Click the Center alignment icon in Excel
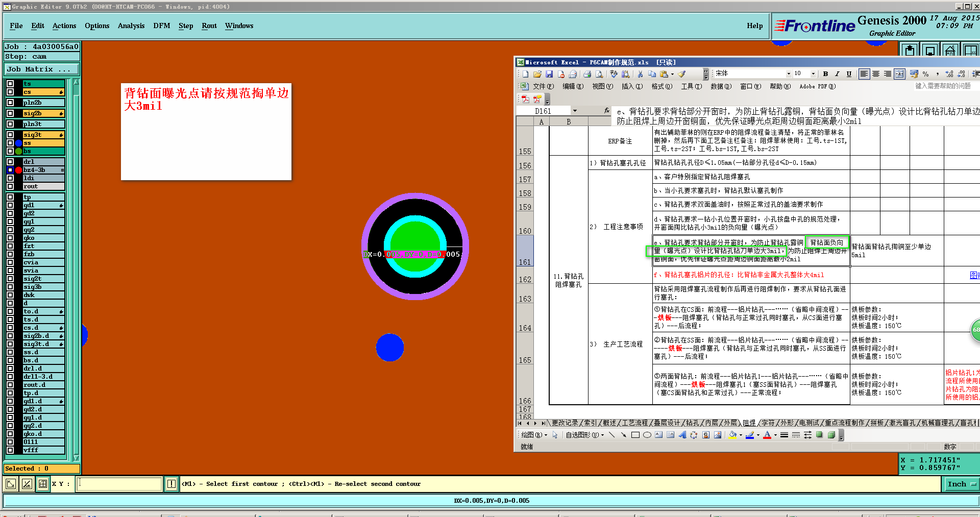980x517 pixels. (x=876, y=74)
